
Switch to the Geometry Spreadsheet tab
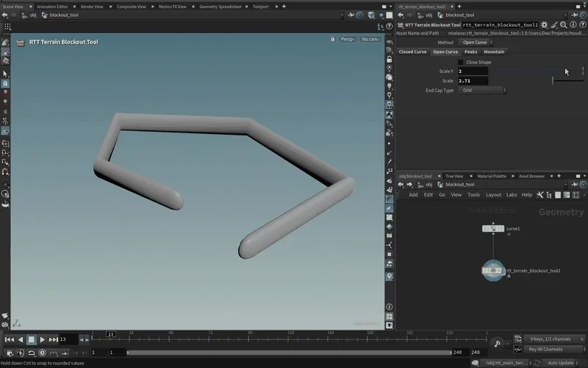point(220,7)
